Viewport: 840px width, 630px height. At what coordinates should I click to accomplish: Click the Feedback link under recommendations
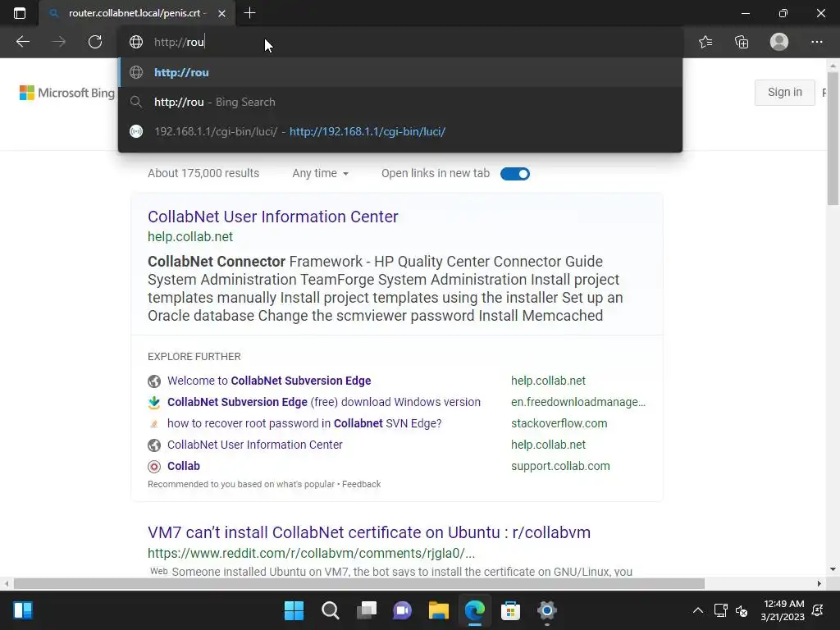[x=361, y=484]
